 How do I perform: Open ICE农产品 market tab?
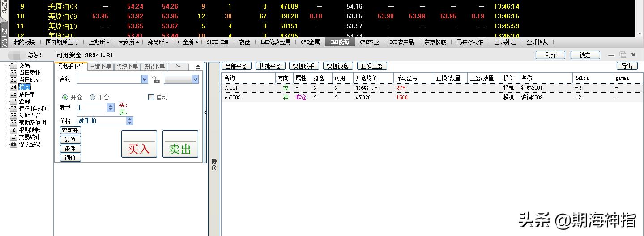tap(401, 42)
